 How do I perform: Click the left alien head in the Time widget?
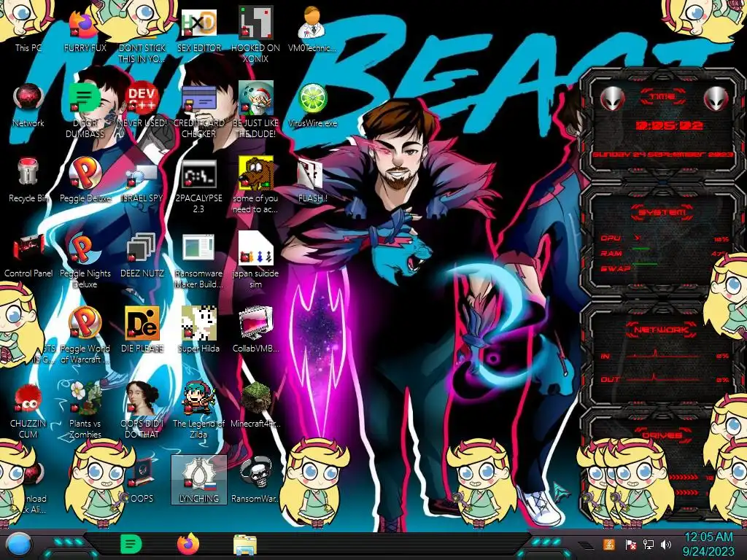tap(613, 98)
